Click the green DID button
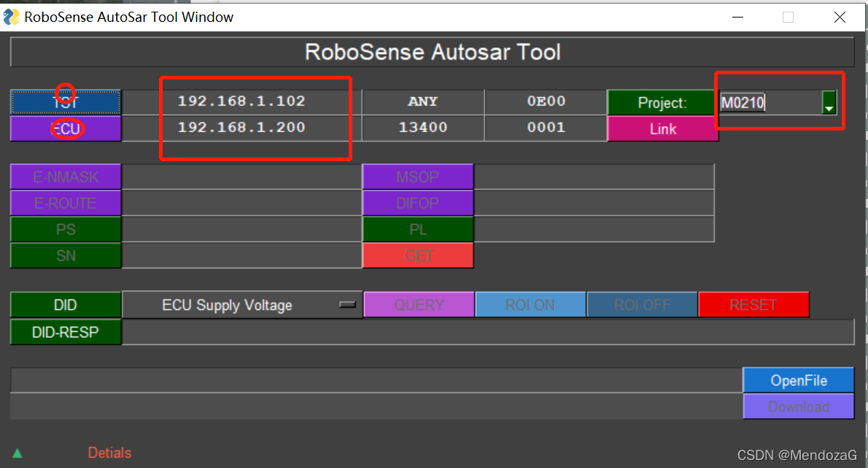This screenshot has height=468, width=868. pos(66,305)
